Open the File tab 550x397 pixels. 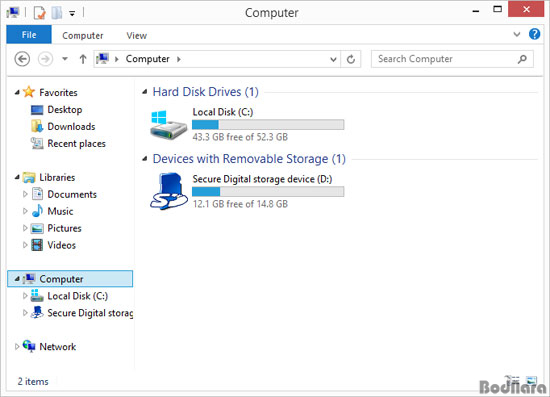pyautogui.click(x=29, y=35)
